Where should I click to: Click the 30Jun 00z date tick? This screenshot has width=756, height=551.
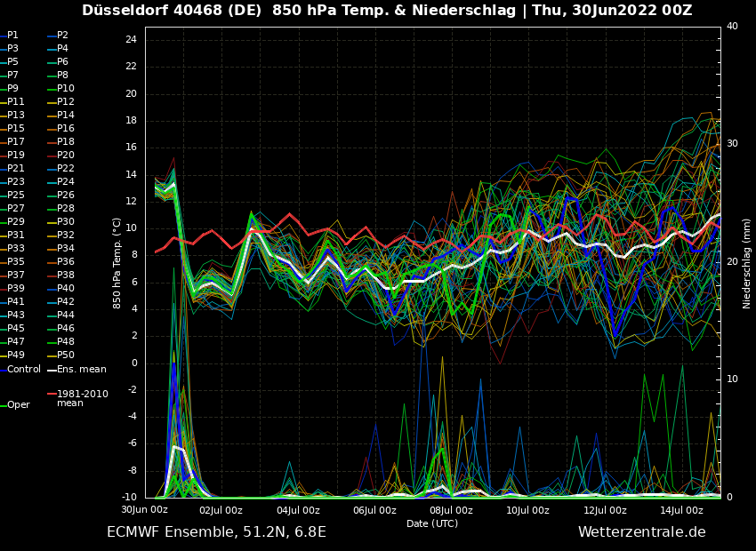(x=144, y=510)
